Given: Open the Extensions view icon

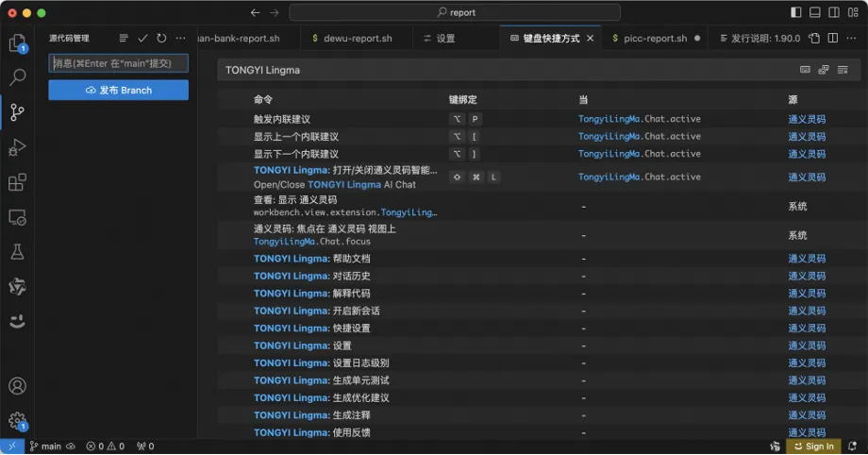Looking at the screenshot, I should click(x=17, y=182).
